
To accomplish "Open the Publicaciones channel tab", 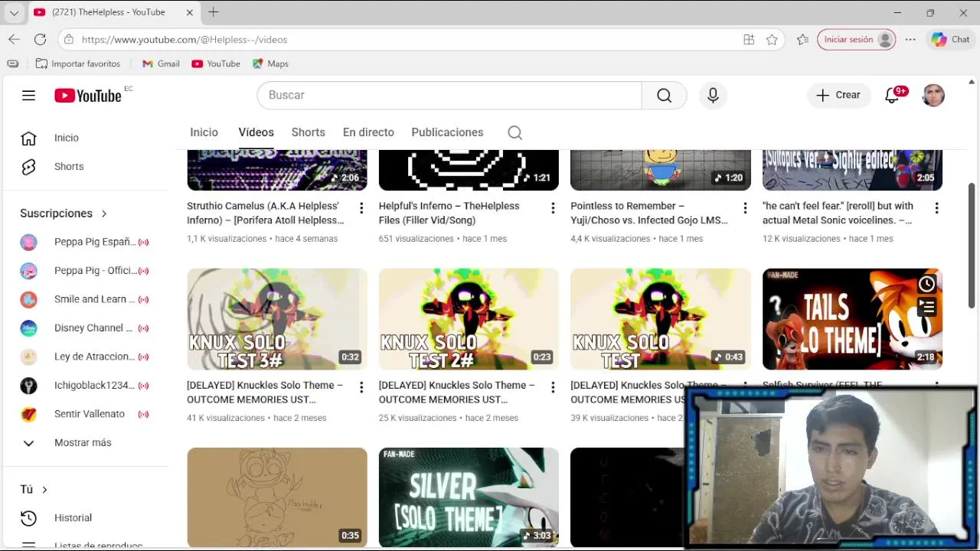I will click(447, 132).
